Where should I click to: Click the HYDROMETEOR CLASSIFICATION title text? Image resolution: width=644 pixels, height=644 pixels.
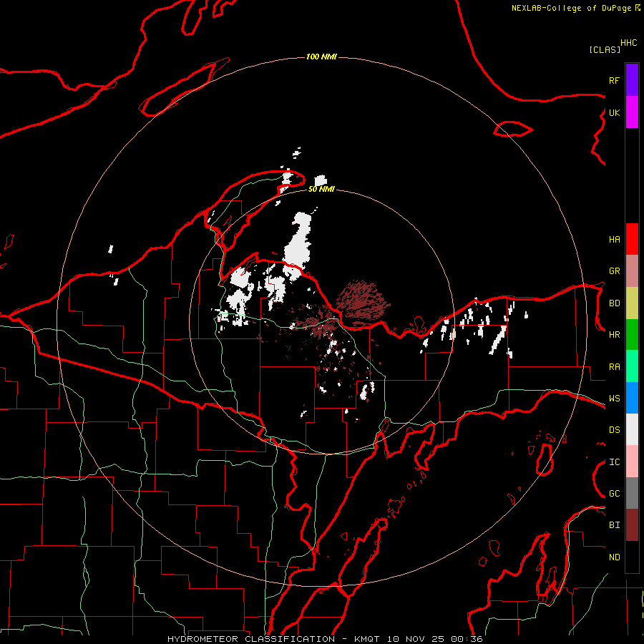(251, 639)
